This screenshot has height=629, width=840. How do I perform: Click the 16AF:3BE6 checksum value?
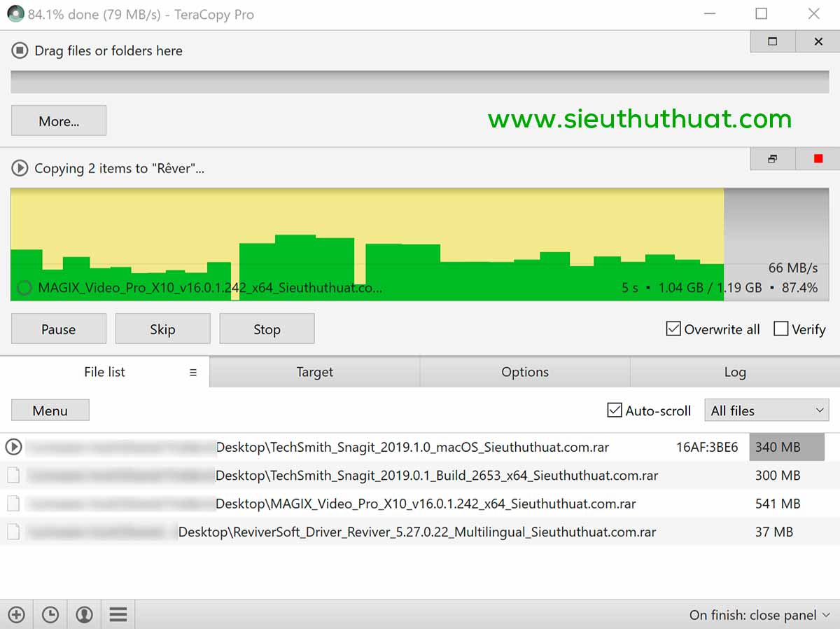(x=707, y=447)
